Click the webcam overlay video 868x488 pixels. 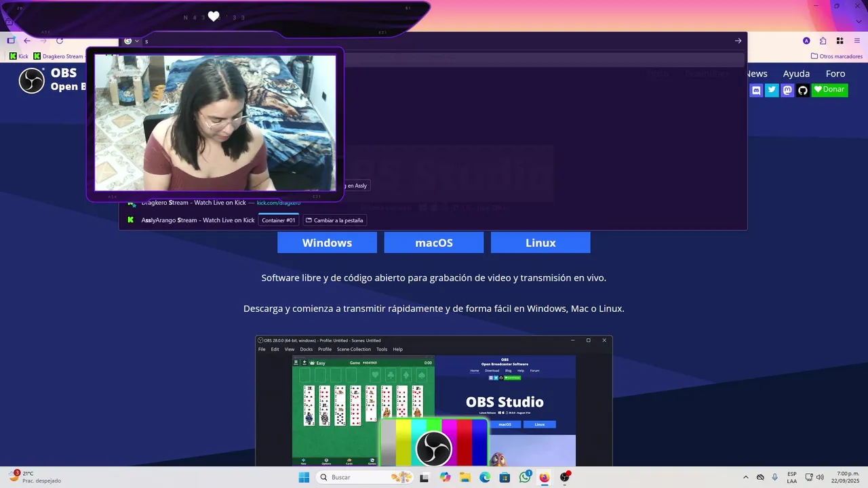tap(215, 123)
